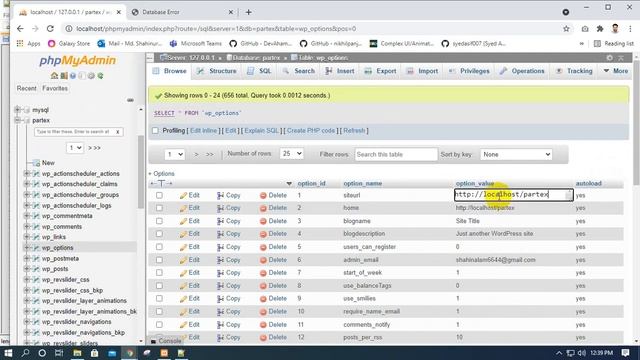640x360 pixels.
Task: Open Windows taskbar search
Action: 25,353
